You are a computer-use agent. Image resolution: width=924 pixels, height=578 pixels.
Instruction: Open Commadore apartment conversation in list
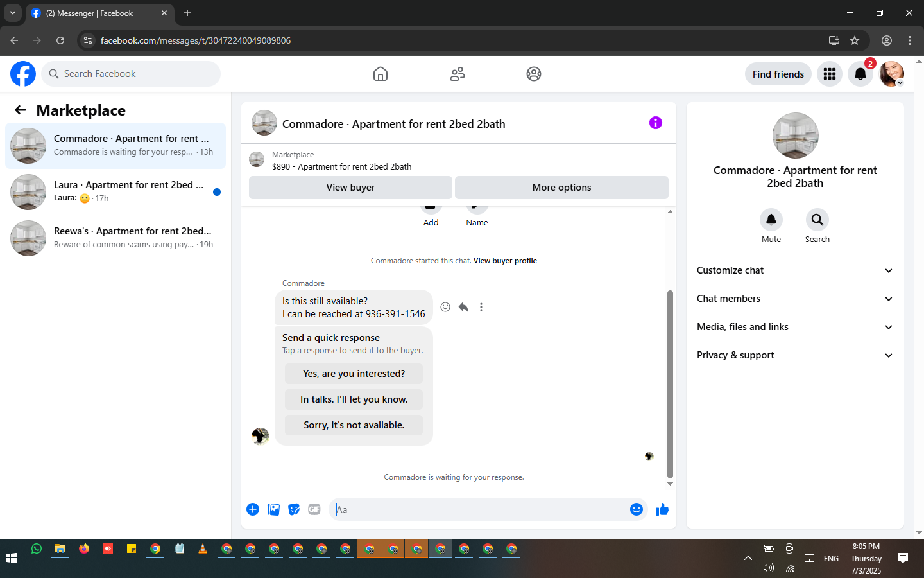116,146
